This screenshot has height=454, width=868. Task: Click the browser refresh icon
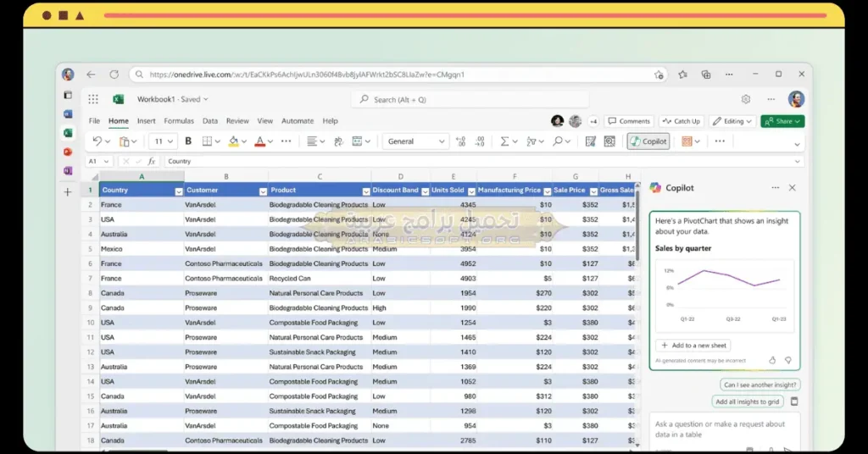coord(113,75)
